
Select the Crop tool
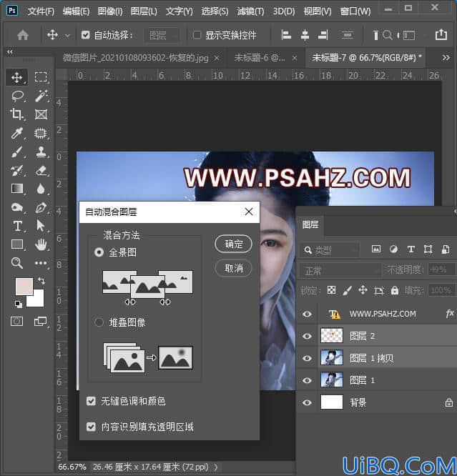(x=17, y=114)
